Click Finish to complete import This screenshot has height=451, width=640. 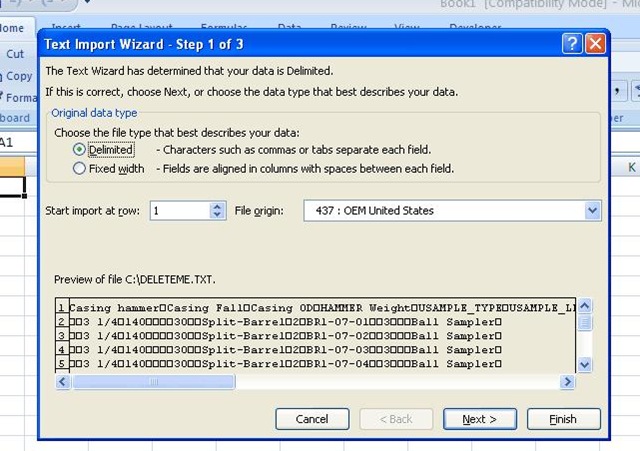pos(563,419)
